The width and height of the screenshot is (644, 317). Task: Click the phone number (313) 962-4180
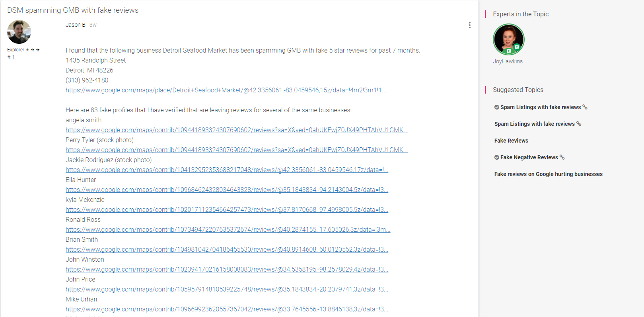[87, 80]
